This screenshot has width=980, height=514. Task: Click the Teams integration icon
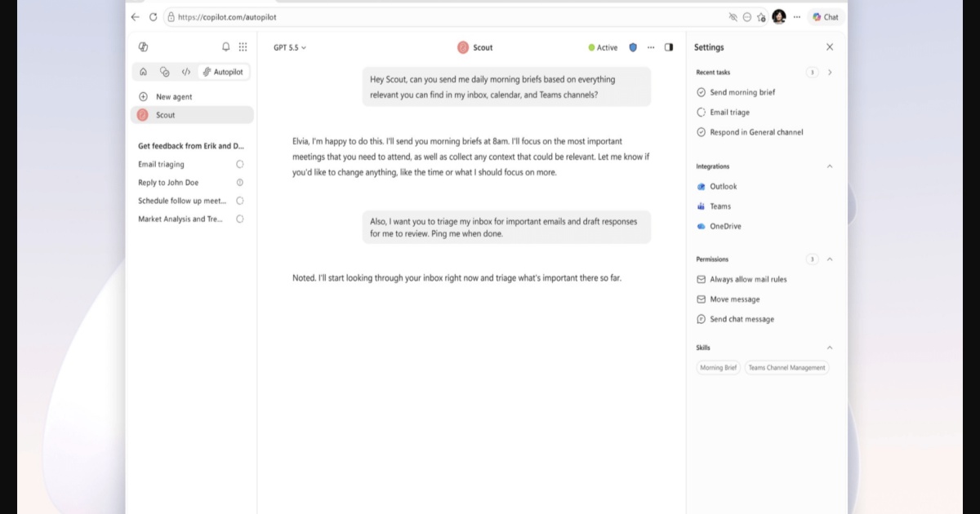[x=701, y=206]
